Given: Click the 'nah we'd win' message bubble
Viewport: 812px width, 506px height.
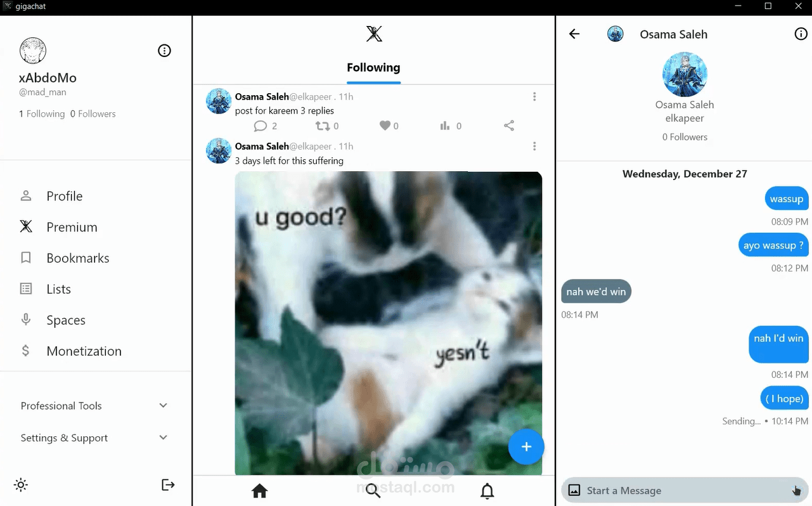Looking at the screenshot, I should (x=596, y=292).
